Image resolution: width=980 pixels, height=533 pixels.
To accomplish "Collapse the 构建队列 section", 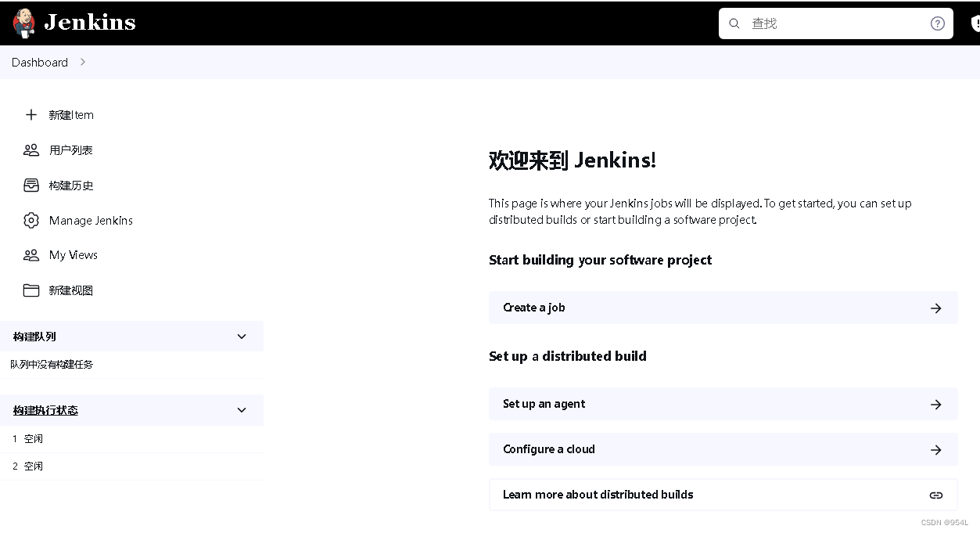I will click(241, 336).
